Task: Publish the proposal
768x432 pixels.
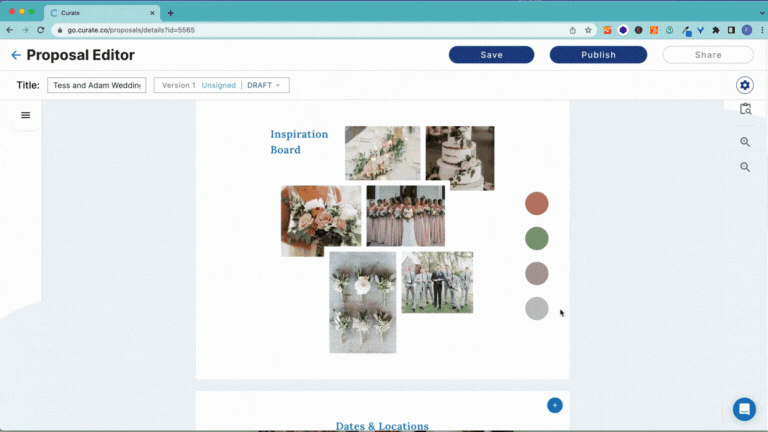Action: tap(598, 55)
